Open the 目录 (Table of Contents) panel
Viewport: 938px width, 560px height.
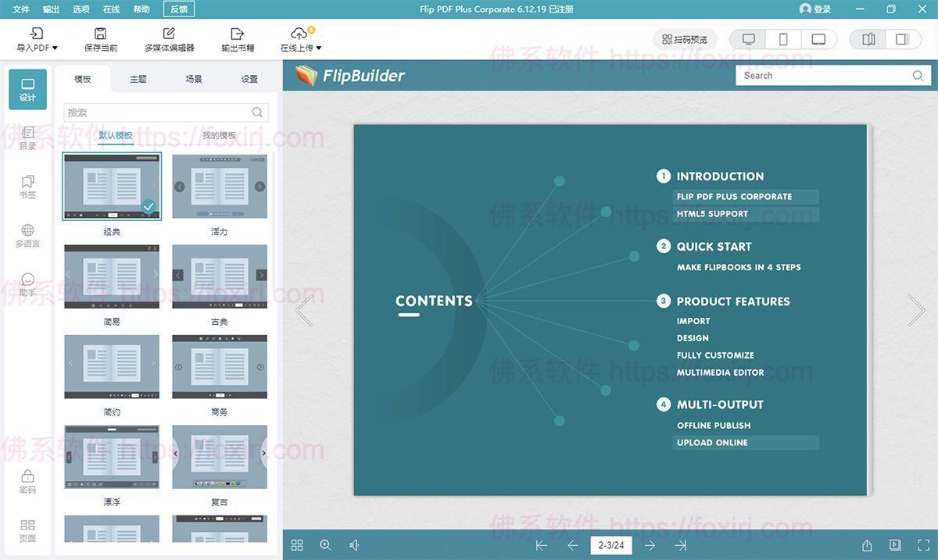(27, 137)
